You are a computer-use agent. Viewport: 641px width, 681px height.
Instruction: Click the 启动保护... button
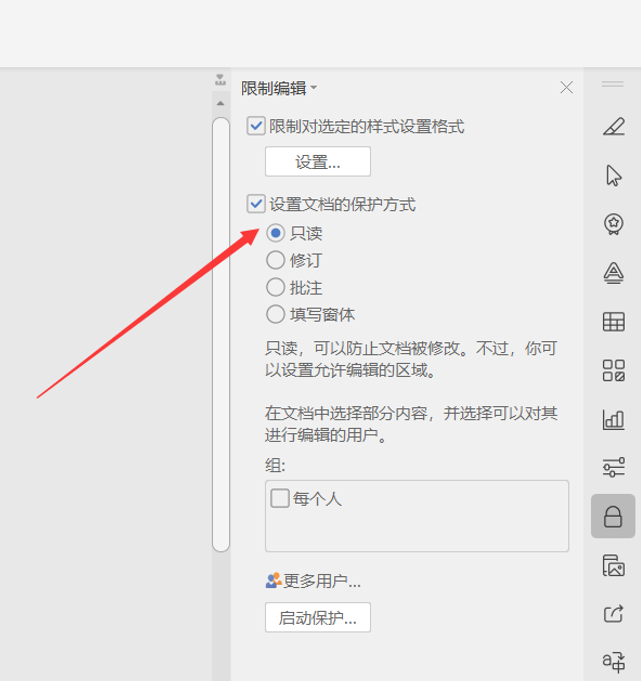318,617
